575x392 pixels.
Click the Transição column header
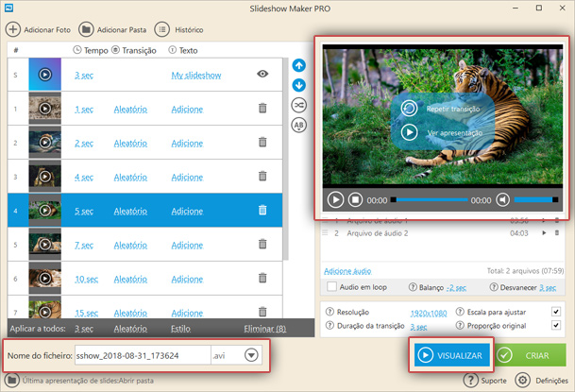134,50
